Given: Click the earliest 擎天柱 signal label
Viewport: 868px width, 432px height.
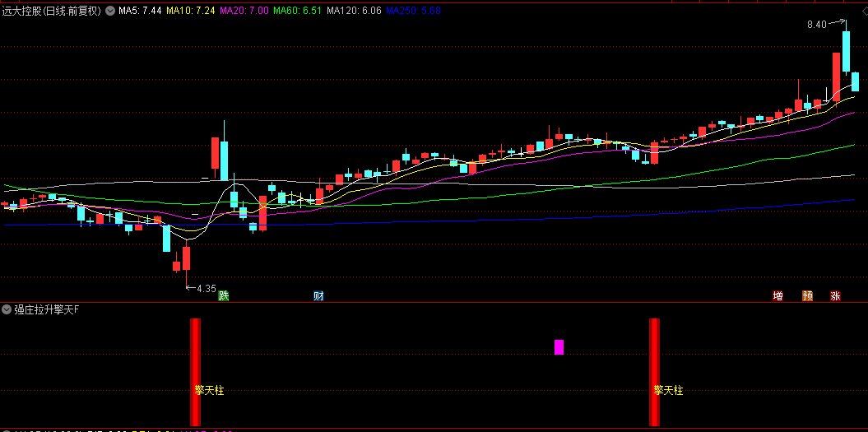Looking at the screenshot, I should 209,391.
